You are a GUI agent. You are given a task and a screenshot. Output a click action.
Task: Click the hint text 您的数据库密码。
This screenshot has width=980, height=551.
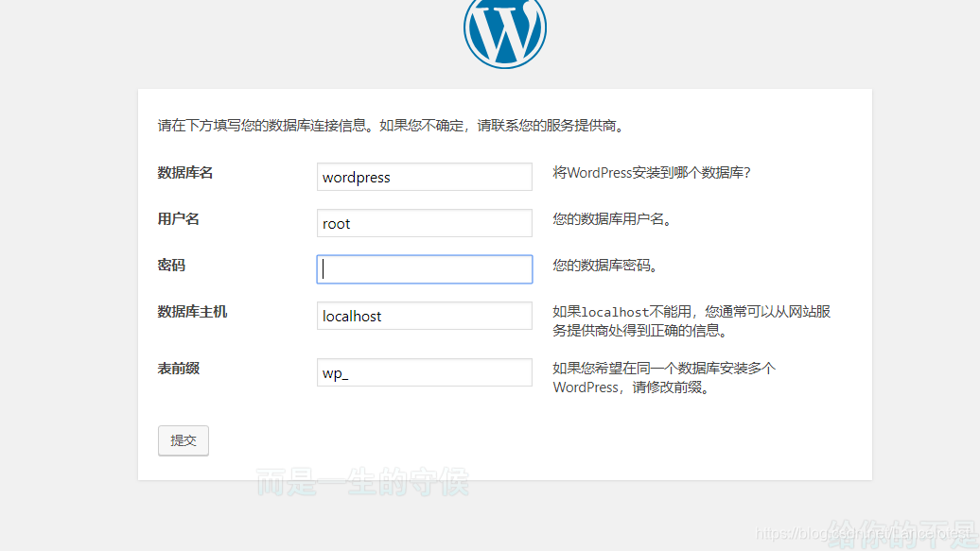pos(605,266)
